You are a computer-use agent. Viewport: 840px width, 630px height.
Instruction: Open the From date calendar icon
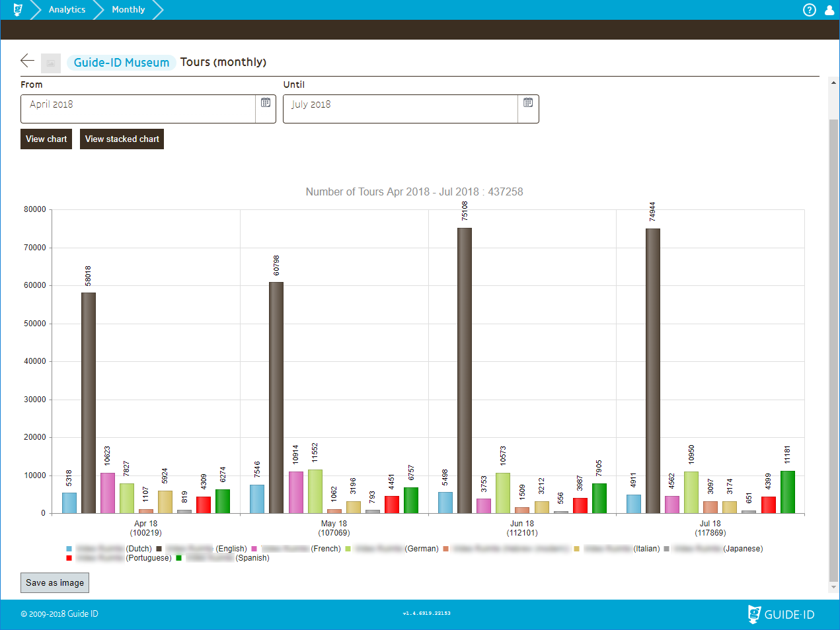click(x=266, y=103)
